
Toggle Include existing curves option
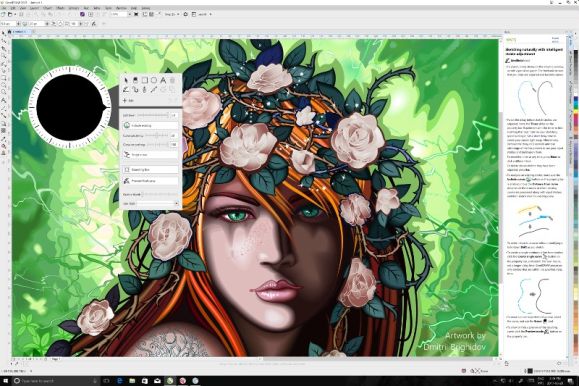pyautogui.click(x=150, y=126)
